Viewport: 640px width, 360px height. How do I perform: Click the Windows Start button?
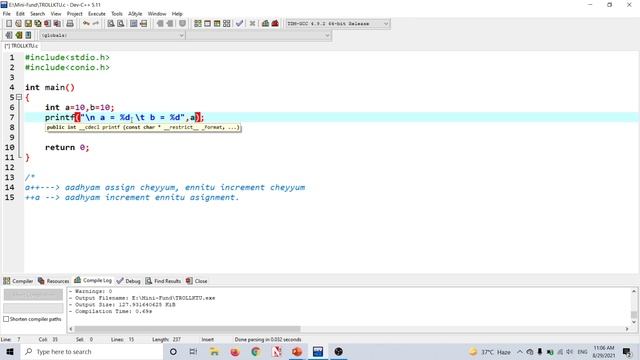point(10,351)
